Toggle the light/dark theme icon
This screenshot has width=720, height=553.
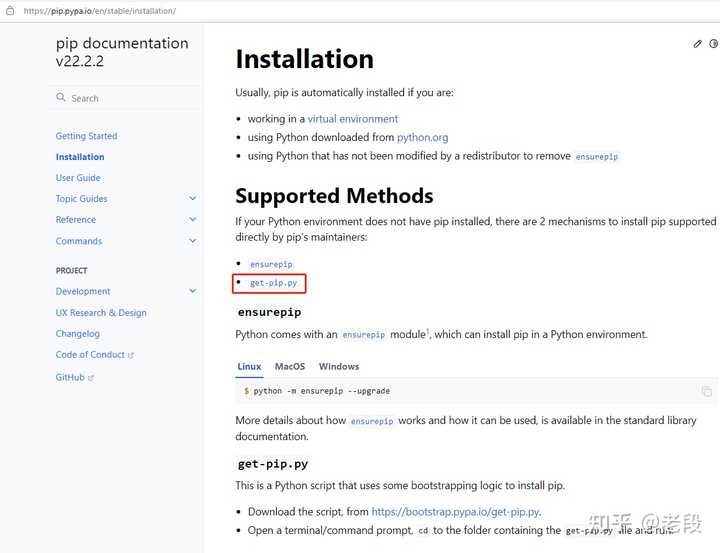tap(714, 44)
